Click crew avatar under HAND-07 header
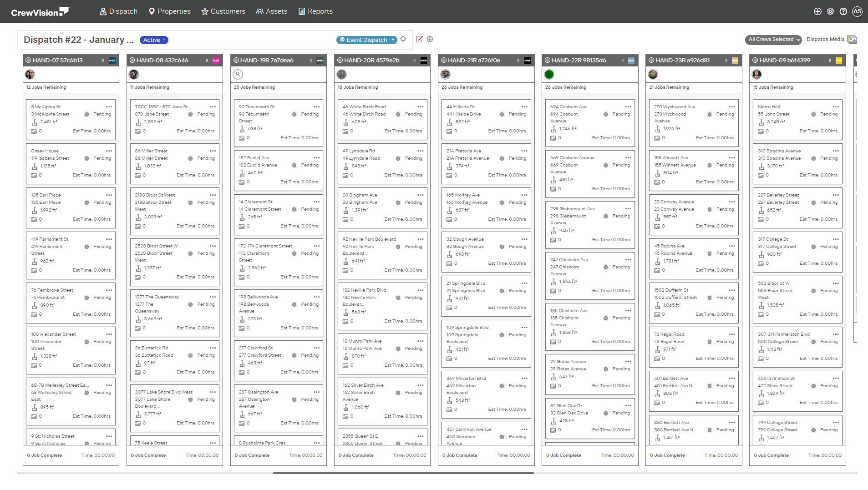Screen dimensions: 868x490 coord(30,74)
